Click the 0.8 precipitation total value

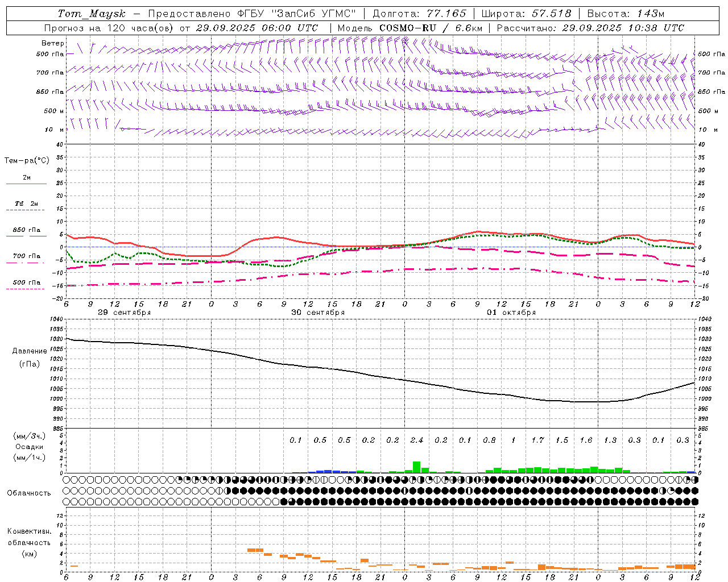[489, 440]
